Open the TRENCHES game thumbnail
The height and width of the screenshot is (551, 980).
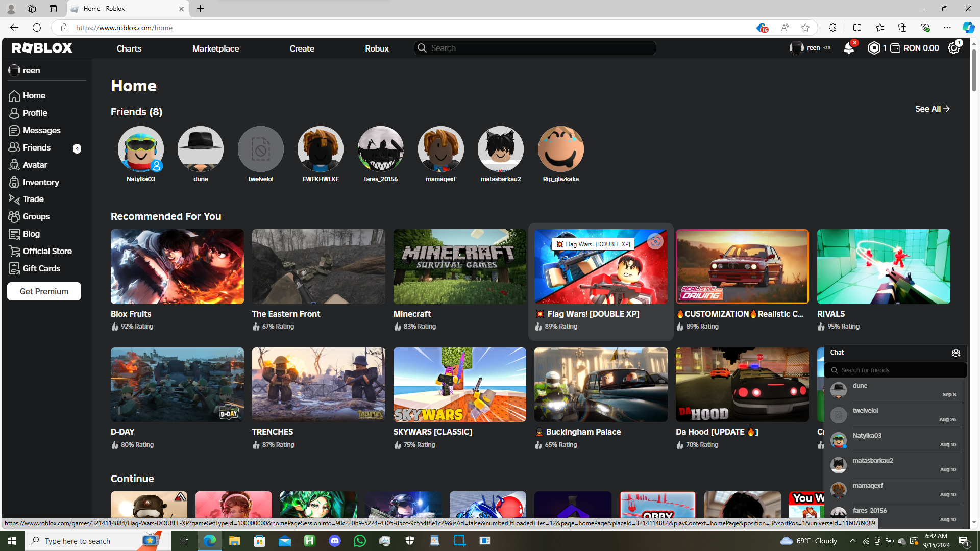click(318, 385)
